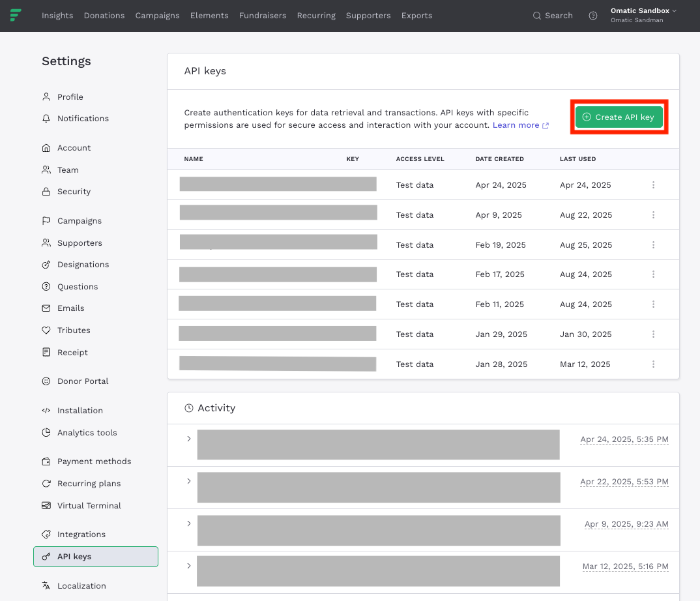Click the Search magnifier in top bar
700x601 pixels.
click(536, 16)
